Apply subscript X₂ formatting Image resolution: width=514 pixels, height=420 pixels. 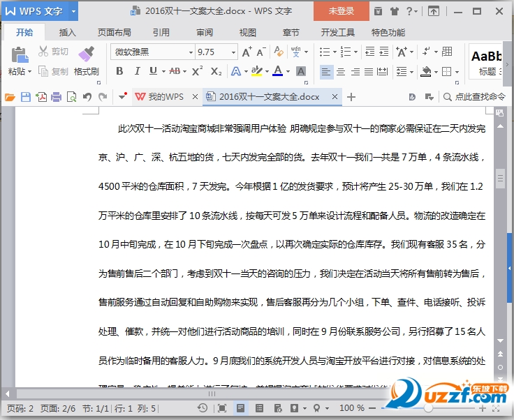click(216, 71)
